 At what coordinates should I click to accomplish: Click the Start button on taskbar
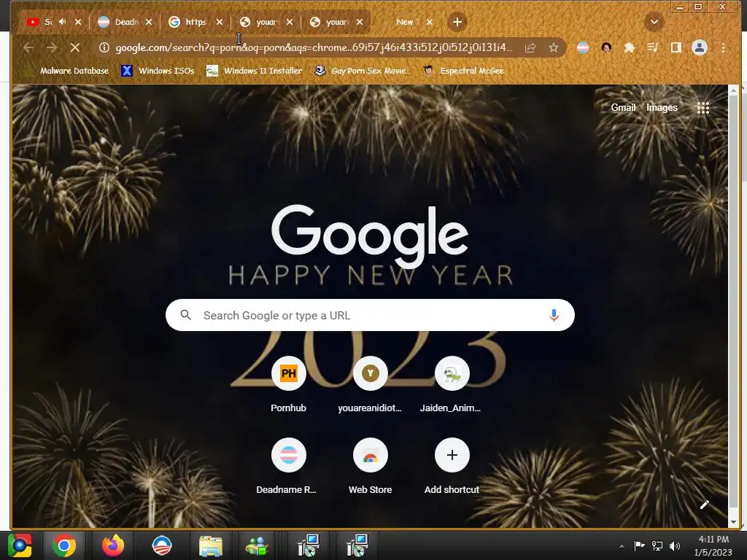tap(20, 545)
